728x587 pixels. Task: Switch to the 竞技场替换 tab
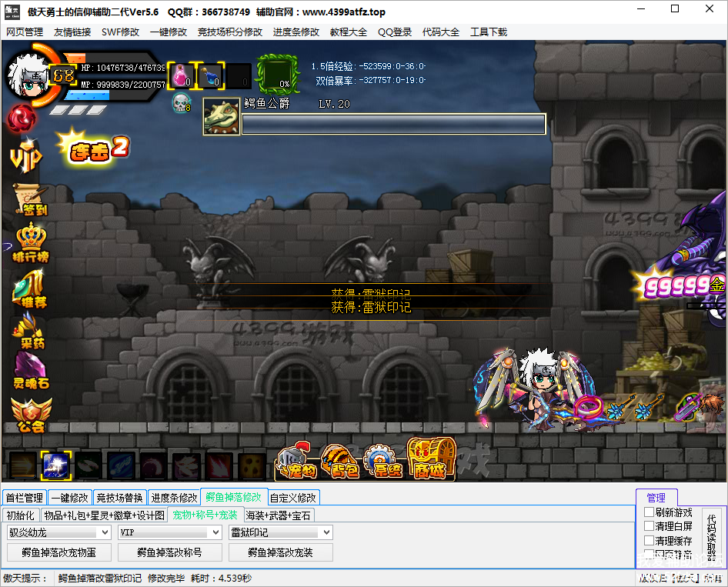tap(120, 498)
